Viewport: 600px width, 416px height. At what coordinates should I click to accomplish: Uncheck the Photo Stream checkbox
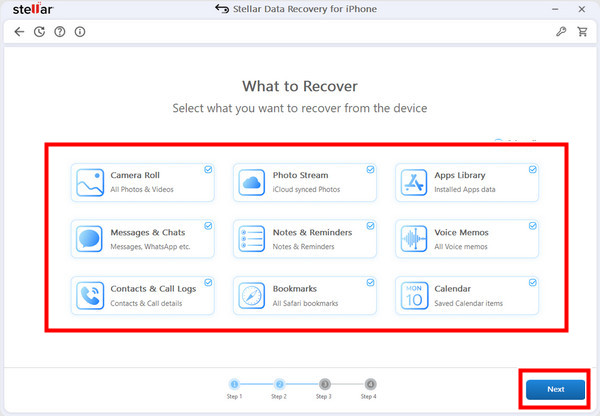(x=370, y=170)
